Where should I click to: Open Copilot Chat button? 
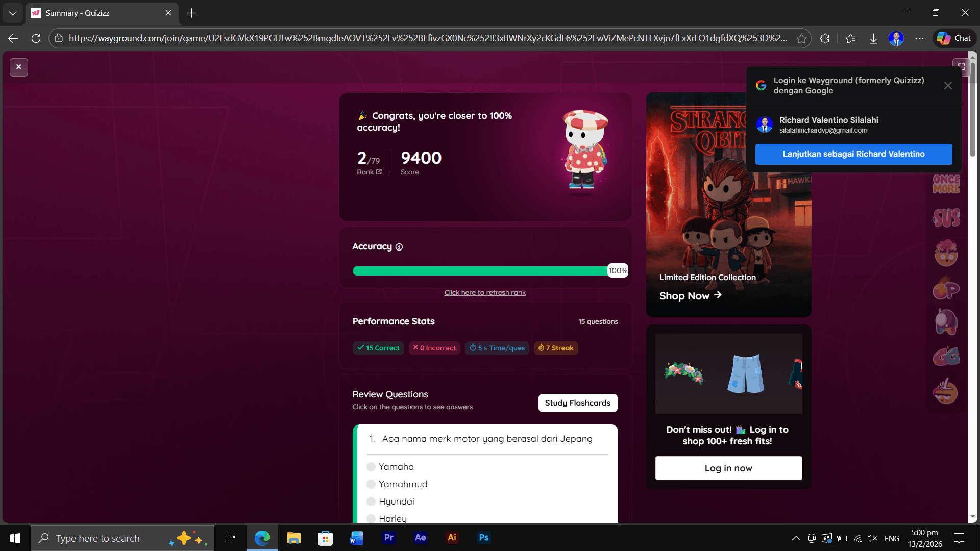[x=954, y=38]
